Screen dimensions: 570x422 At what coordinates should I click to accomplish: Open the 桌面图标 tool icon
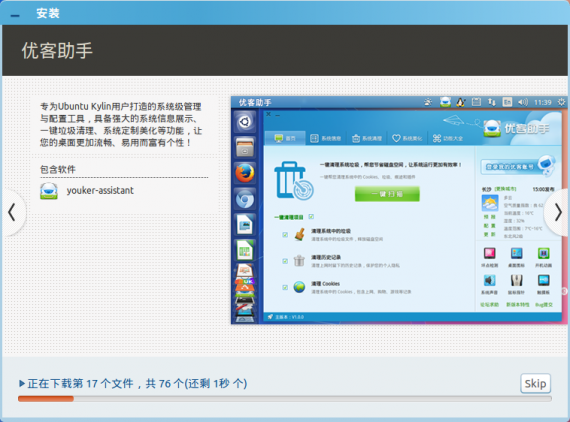tap(516, 253)
